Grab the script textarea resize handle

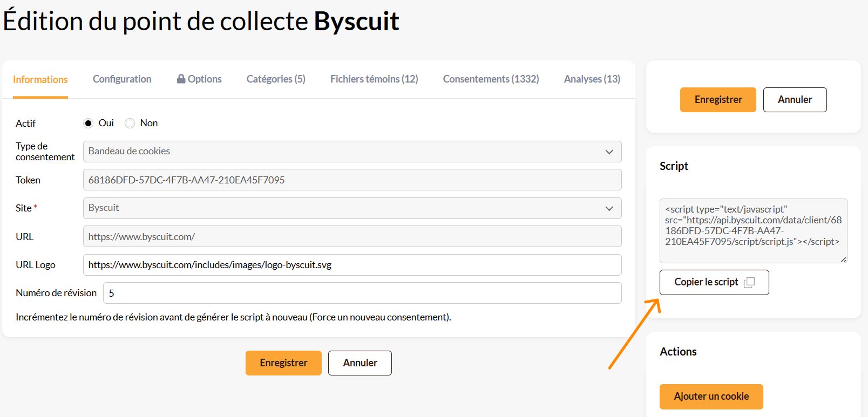[x=843, y=259]
